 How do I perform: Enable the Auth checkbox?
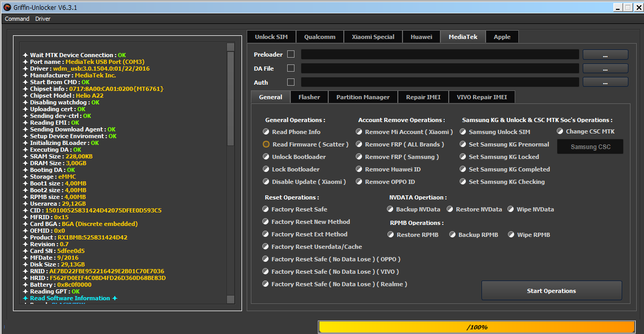291,82
